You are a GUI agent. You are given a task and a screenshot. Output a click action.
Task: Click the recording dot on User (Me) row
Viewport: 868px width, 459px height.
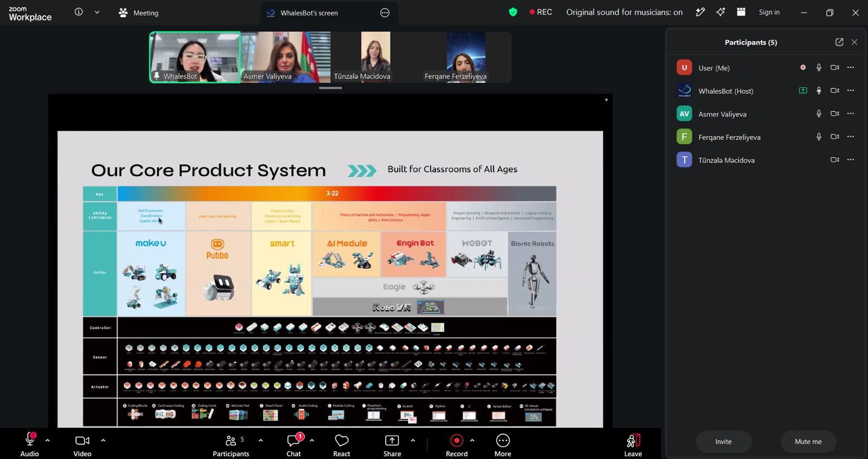tap(803, 68)
